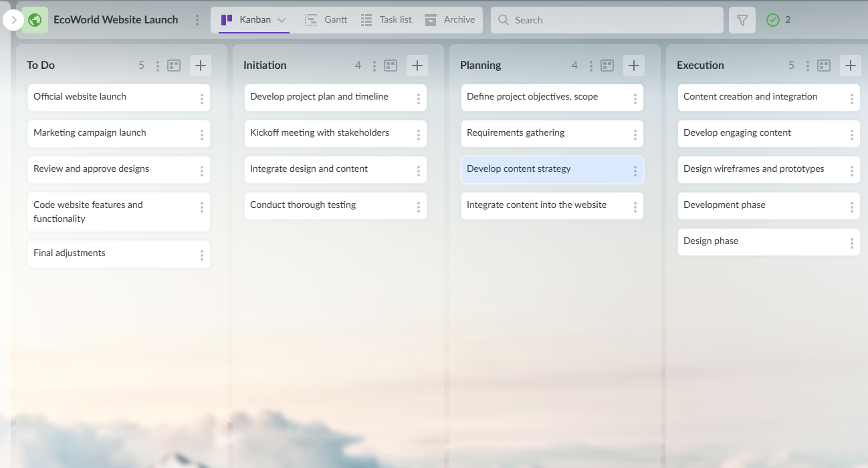This screenshot has width=868, height=468.
Task: Click the Archive icon in the toolbar
Action: (430, 19)
